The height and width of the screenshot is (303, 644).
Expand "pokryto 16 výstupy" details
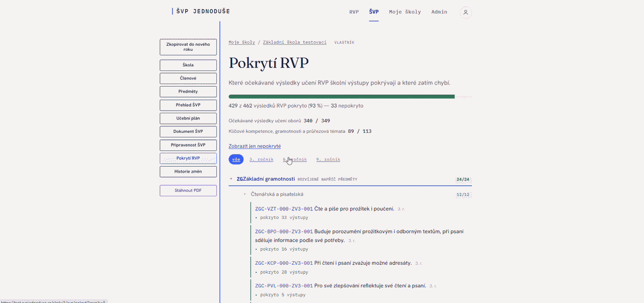point(282,249)
